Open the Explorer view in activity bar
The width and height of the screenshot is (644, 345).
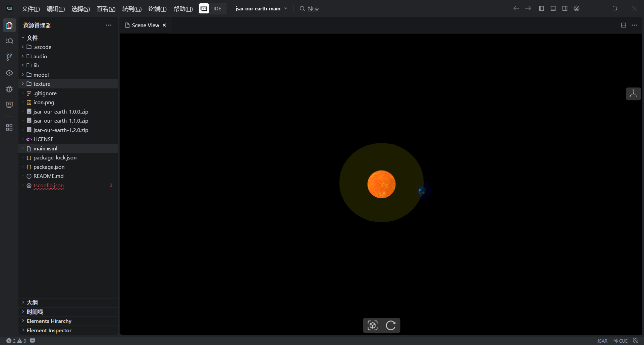click(x=9, y=25)
